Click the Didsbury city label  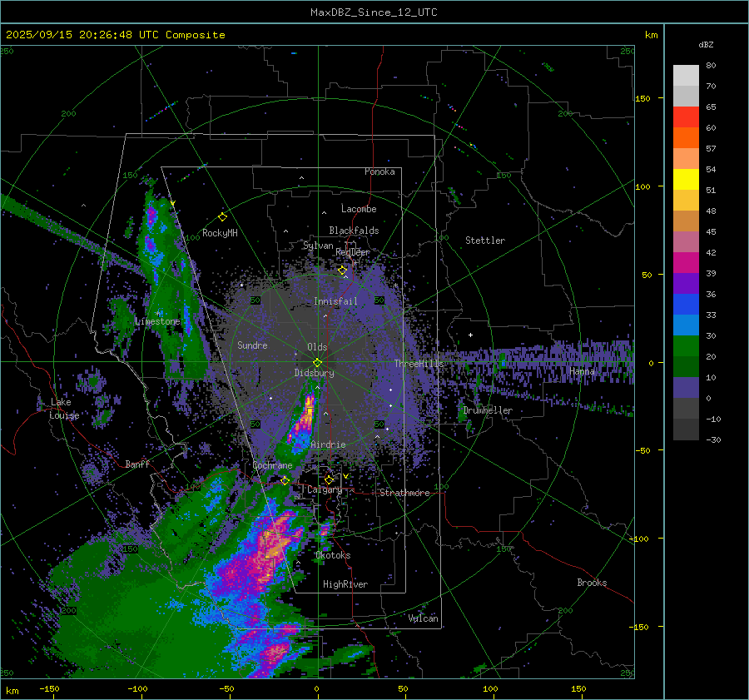[314, 373]
